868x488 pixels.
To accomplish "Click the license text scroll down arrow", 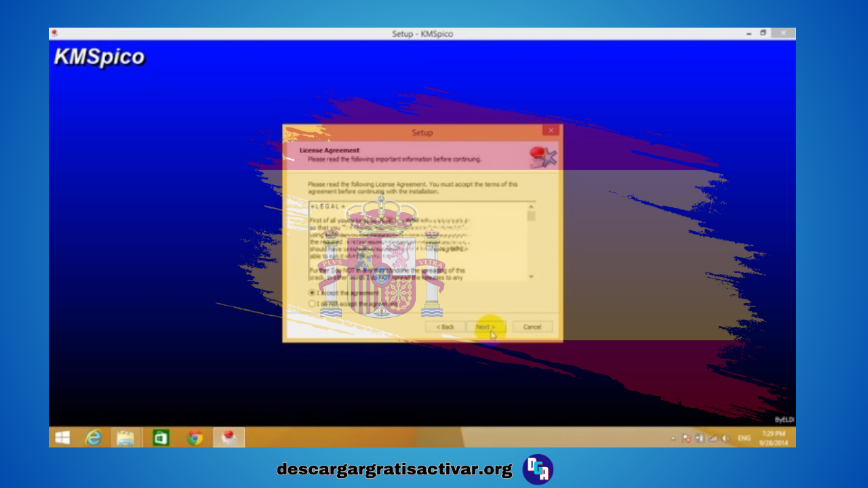I will tap(531, 276).
